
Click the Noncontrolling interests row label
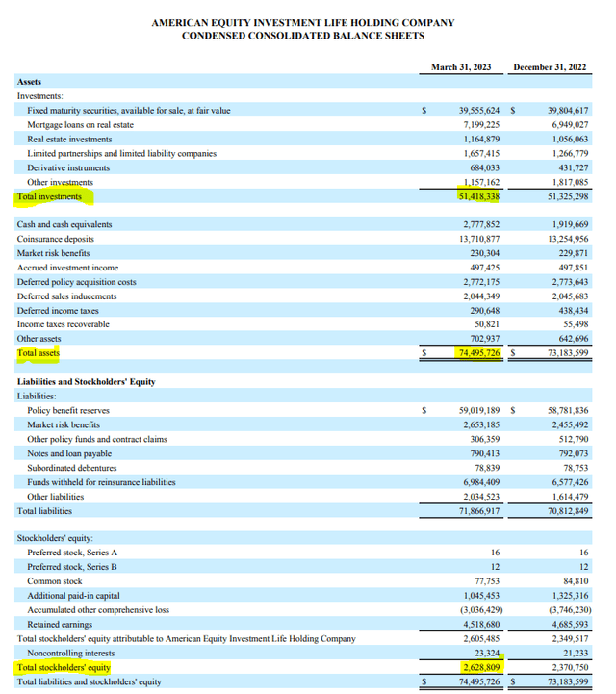[x=70, y=653]
